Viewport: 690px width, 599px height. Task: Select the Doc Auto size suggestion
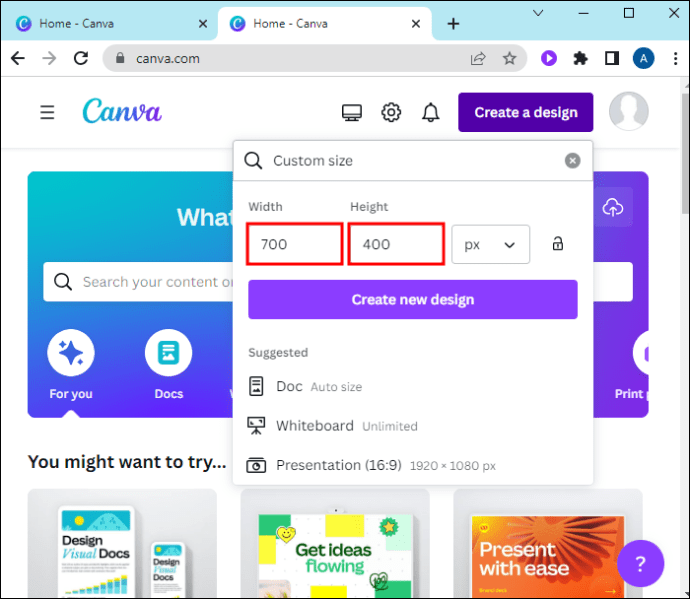412,386
